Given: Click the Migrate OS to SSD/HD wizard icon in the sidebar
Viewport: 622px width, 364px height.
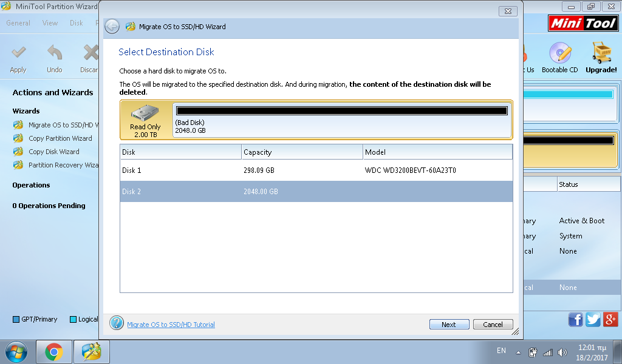Looking at the screenshot, I should 18,125.
